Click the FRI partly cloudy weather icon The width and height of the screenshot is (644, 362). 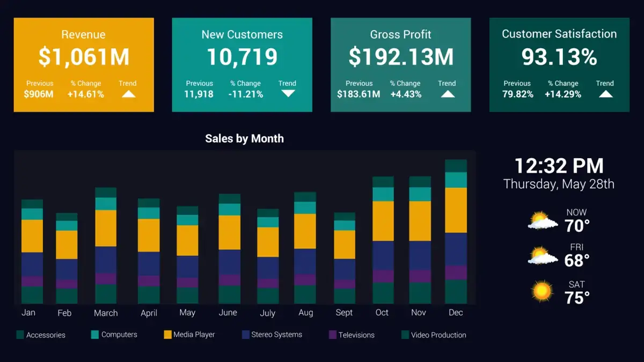[541, 256]
